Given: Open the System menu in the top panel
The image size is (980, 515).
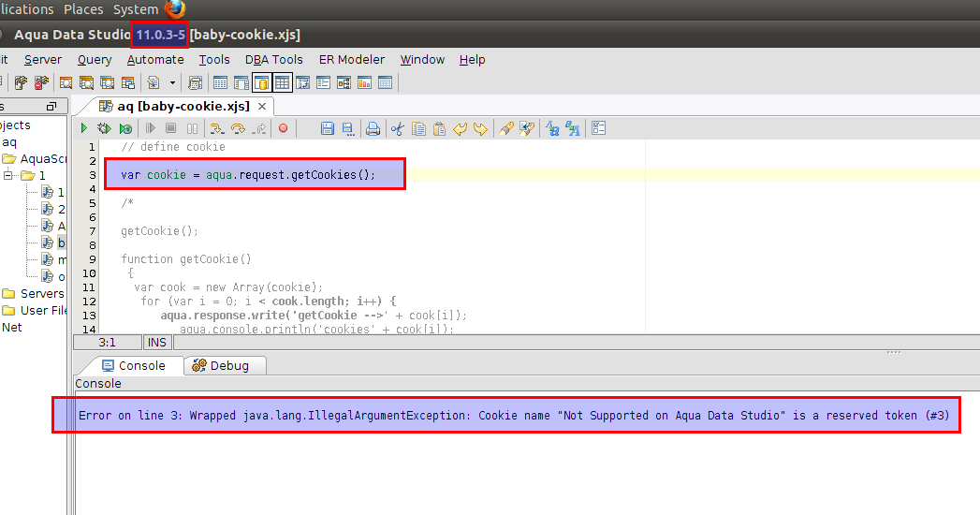Looking at the screenshot, I should tap(136, 9).
